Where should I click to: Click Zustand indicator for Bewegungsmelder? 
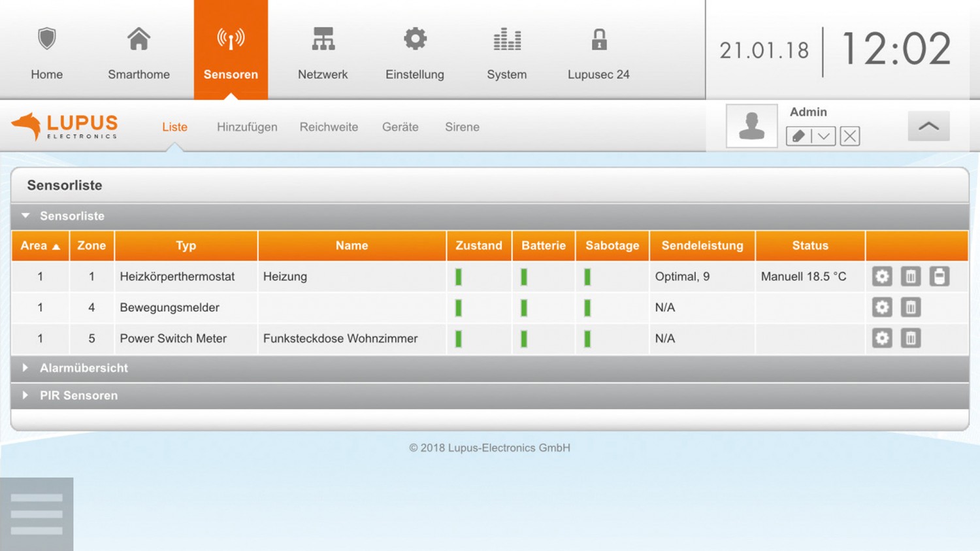(x=459, y=308)
